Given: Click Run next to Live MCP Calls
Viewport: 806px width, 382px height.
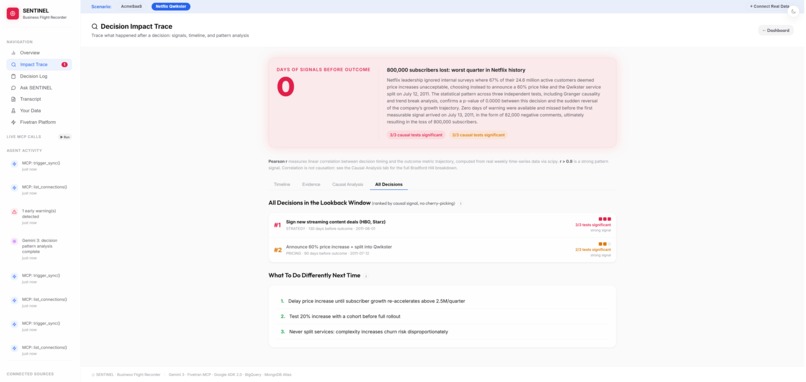Looking at the screenshot, I should click(x=65, y=137).
